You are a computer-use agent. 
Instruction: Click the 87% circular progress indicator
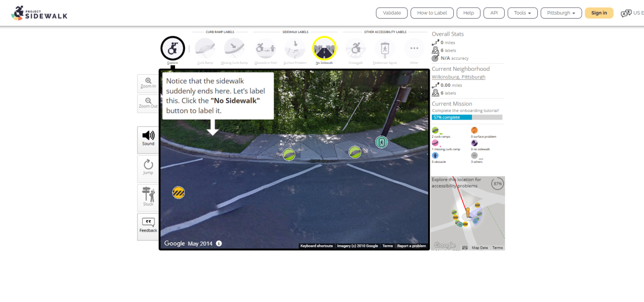click(498, 183)
